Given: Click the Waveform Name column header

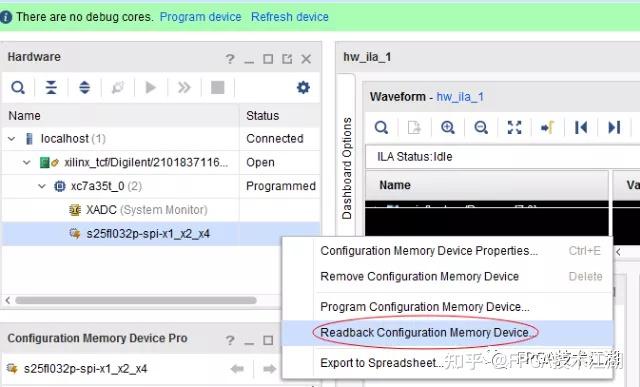Looking at the screenshot, I should [x=487, y=185].
